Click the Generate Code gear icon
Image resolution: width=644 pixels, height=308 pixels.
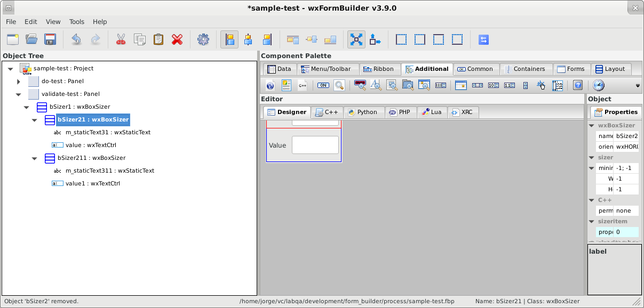coord(203,39)
